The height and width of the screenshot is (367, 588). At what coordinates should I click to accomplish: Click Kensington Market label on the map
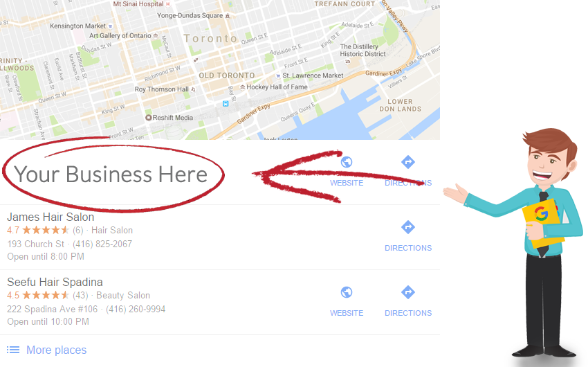tap(78, 26)
